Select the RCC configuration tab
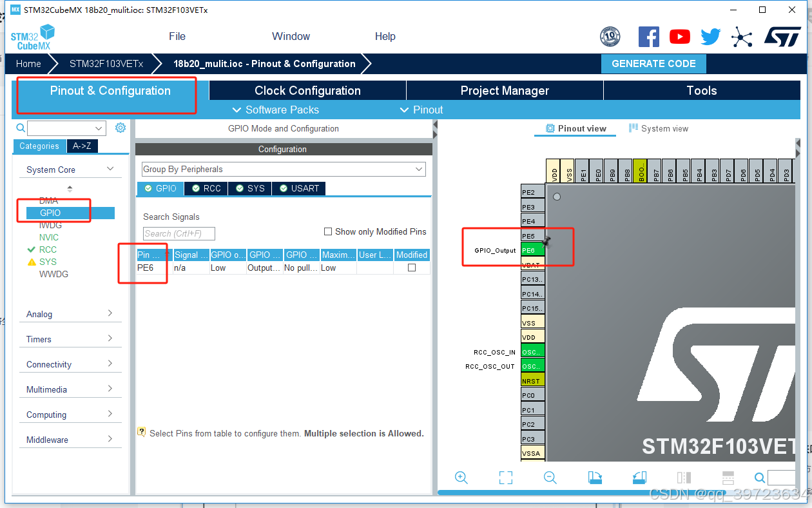This screenshot has width=812, height=508. (206, 188)
